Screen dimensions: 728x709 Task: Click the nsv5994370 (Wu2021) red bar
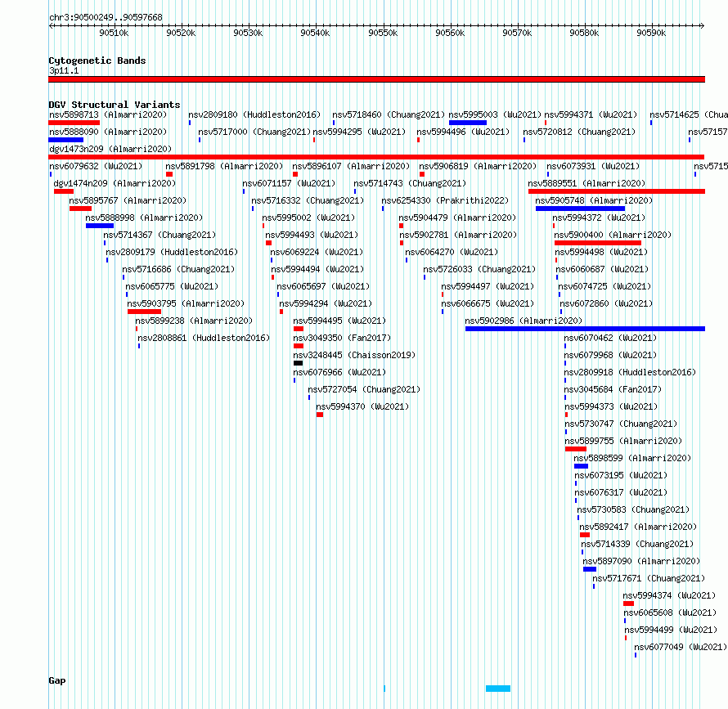[x=320, y=415]
